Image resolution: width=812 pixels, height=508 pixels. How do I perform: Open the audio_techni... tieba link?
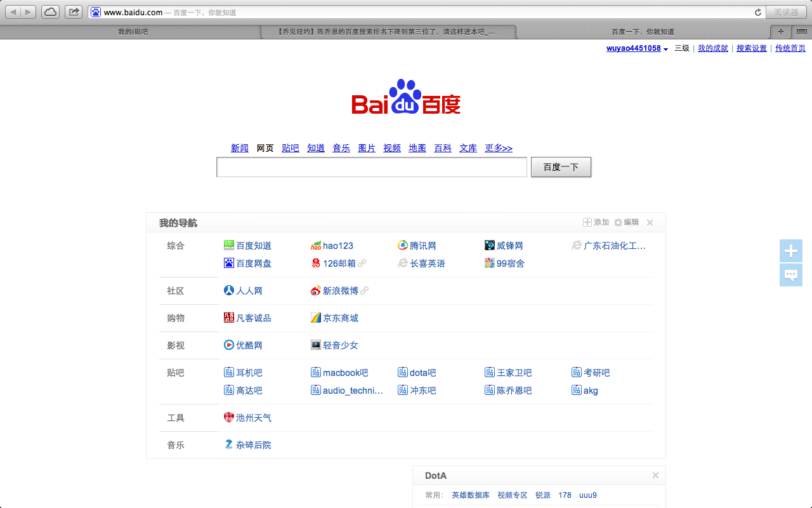coord(353,391)
